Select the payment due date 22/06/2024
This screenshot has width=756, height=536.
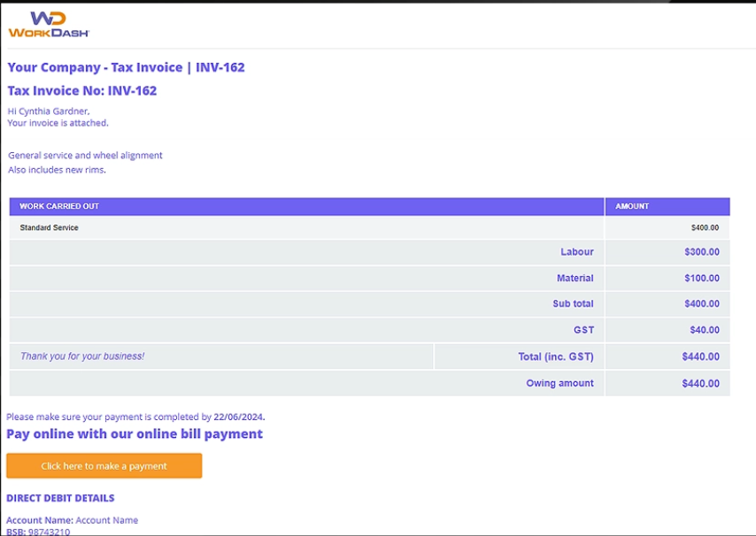(241, 417)
